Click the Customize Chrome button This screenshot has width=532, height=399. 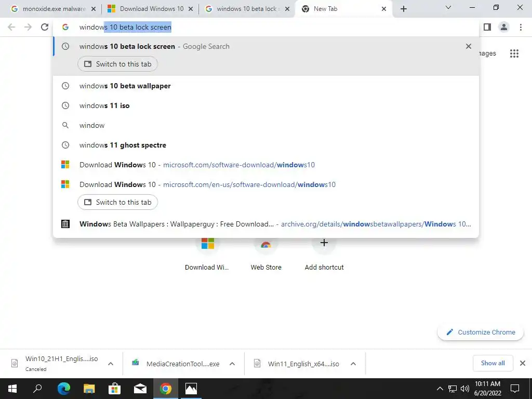[x=481, y=332]
